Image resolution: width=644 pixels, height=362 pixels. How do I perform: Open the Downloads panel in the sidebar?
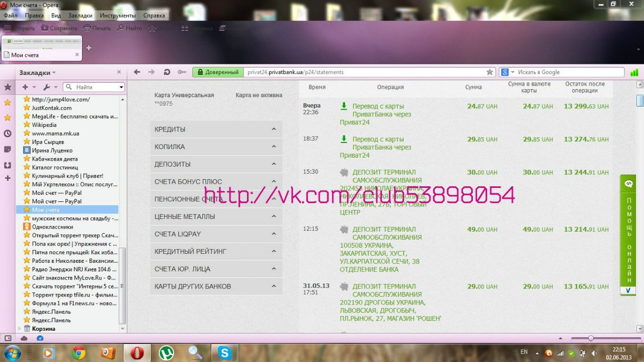tap(8, 165)
